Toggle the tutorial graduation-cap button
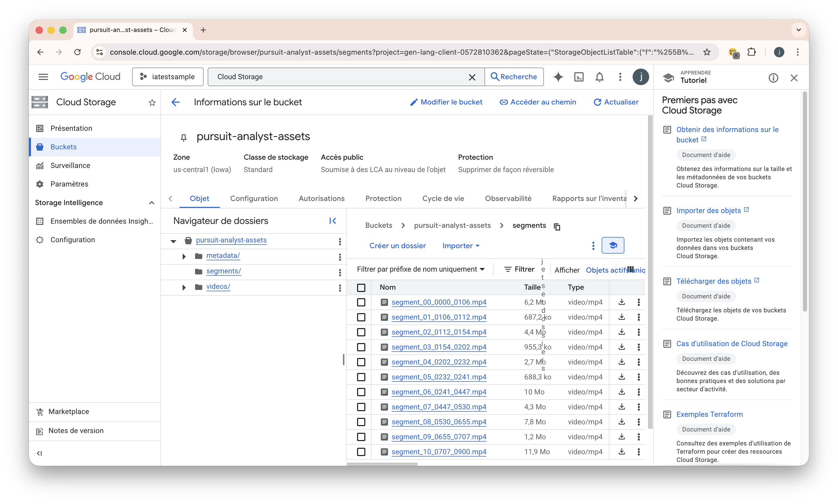 613,245
